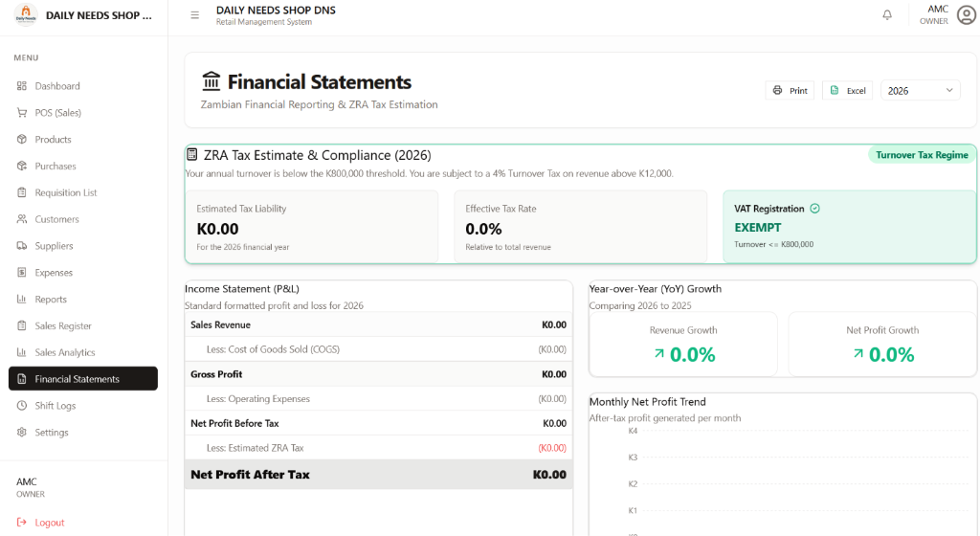980x536 pixels.
Task: Click the VAT Registration checkmark icon
Action: pos(815,209)
